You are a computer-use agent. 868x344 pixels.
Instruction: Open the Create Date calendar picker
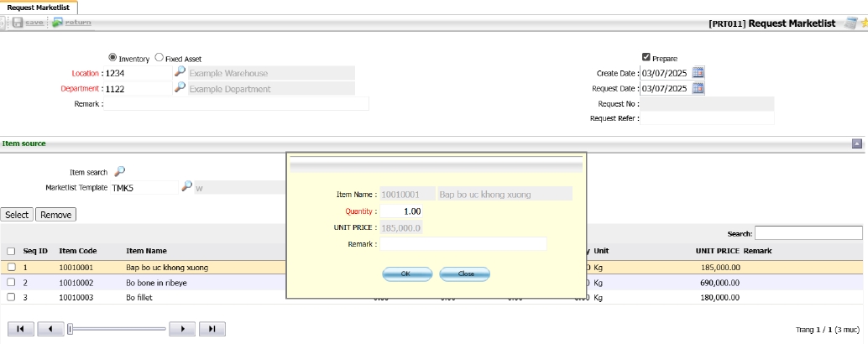698,73
